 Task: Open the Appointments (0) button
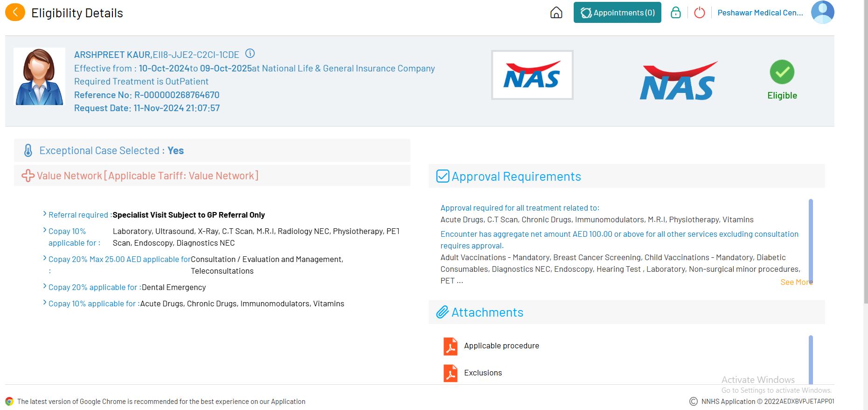point(617,13)
